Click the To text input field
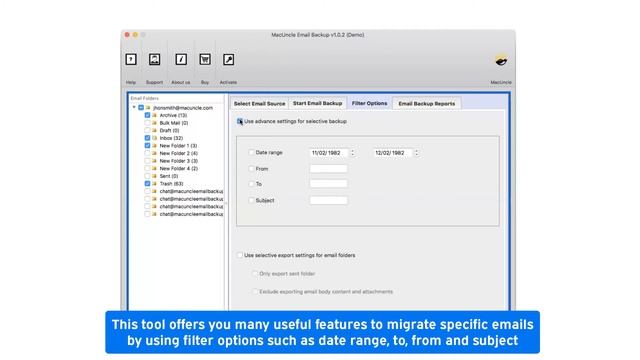640x360 pixels. tap(329, 184)
